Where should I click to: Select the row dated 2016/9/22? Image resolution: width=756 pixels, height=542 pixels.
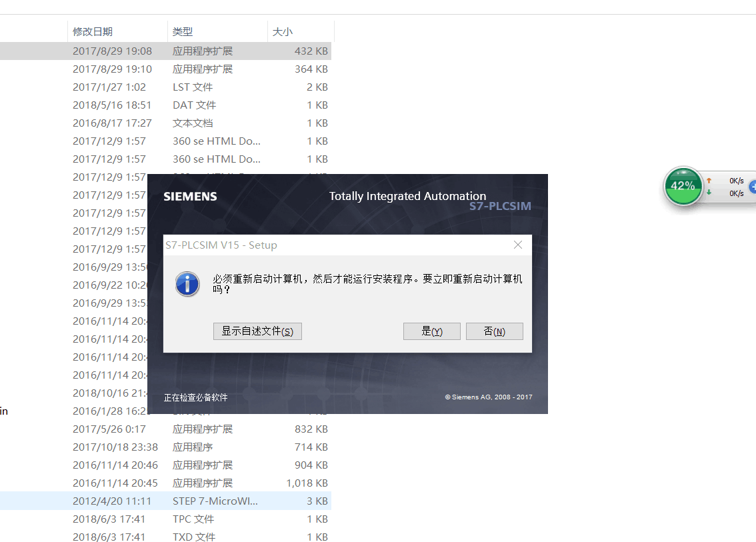click(74, 285)
